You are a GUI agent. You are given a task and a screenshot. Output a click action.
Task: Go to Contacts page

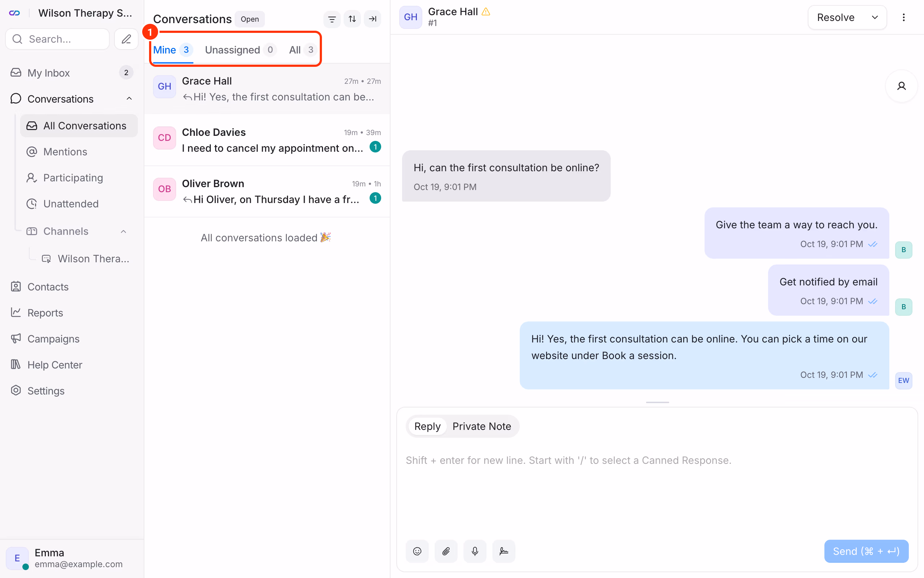click(x=72, y=287)
